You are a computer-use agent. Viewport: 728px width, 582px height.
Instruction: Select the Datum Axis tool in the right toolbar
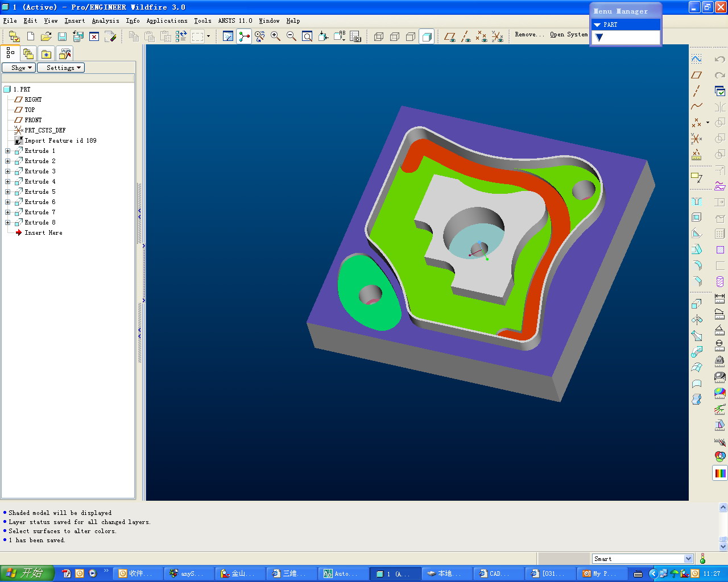pos(697,91)
